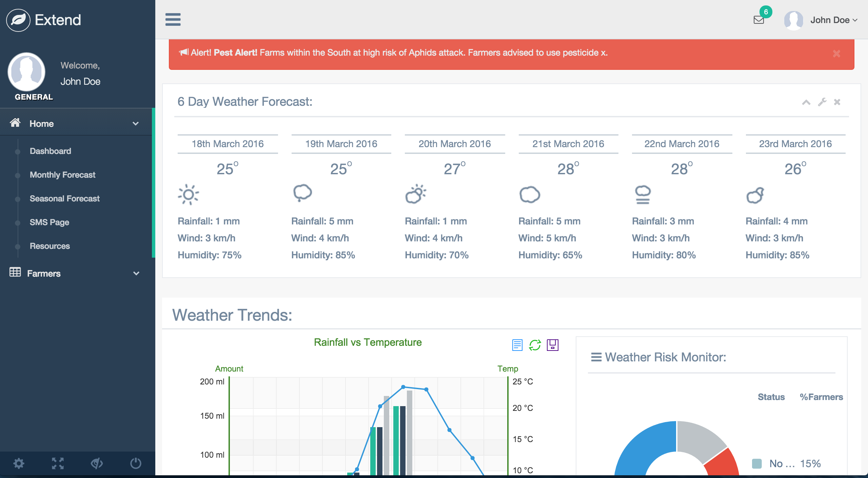Image resolution: width=868 pixels, height=478 pixels.
Task: Go to Monthly Forecast page
Action: [62, 175]
